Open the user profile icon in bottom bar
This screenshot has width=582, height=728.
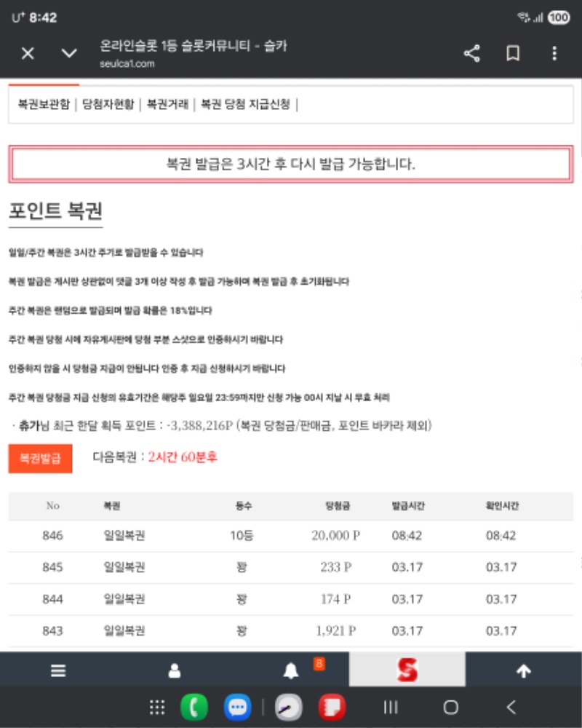point(175,671)
